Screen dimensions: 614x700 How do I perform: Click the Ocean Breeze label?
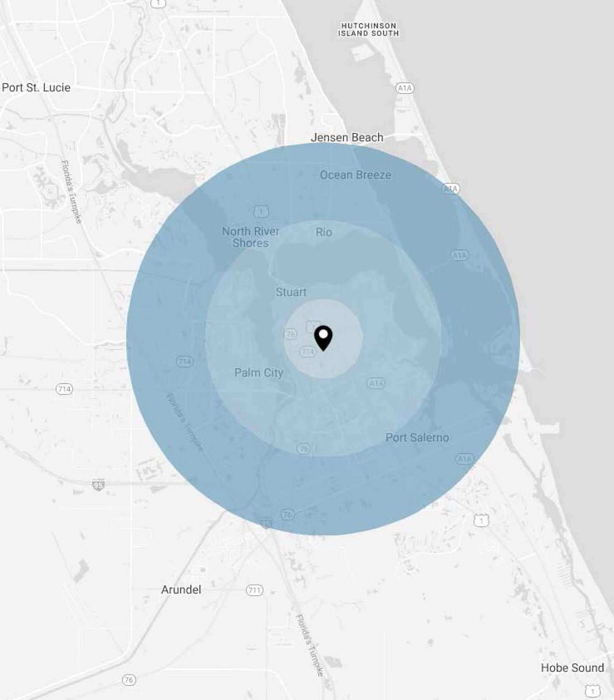coord(355,175)
